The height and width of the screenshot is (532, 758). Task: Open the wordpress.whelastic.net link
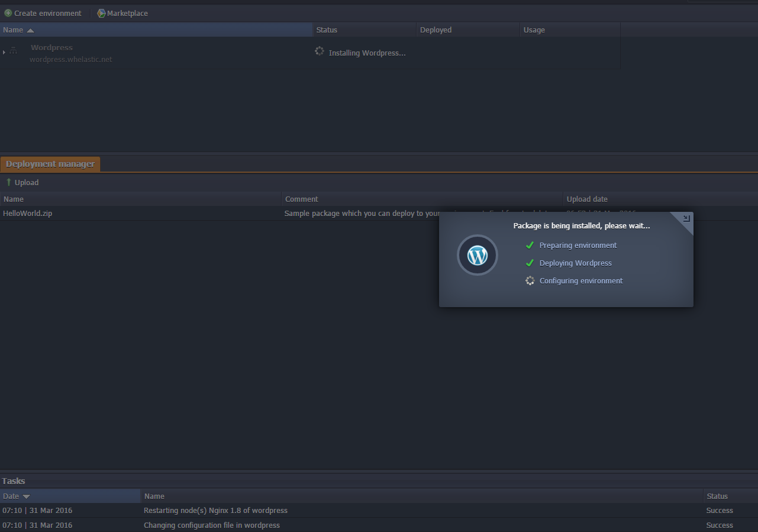click(70, 59)
